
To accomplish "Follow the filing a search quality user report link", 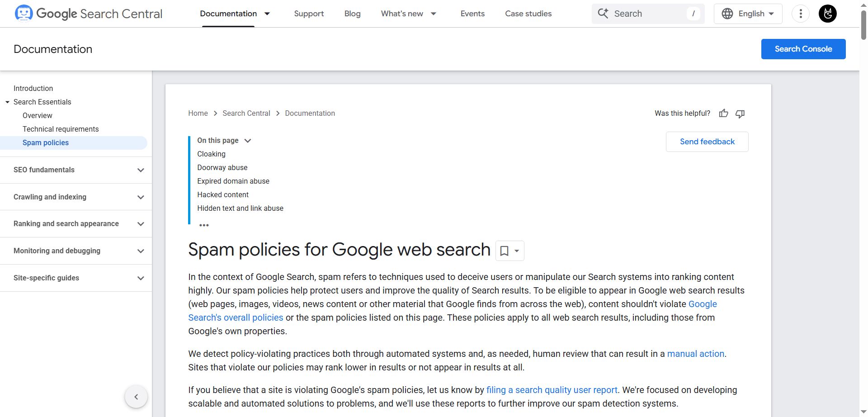I will tap(552, 390).
